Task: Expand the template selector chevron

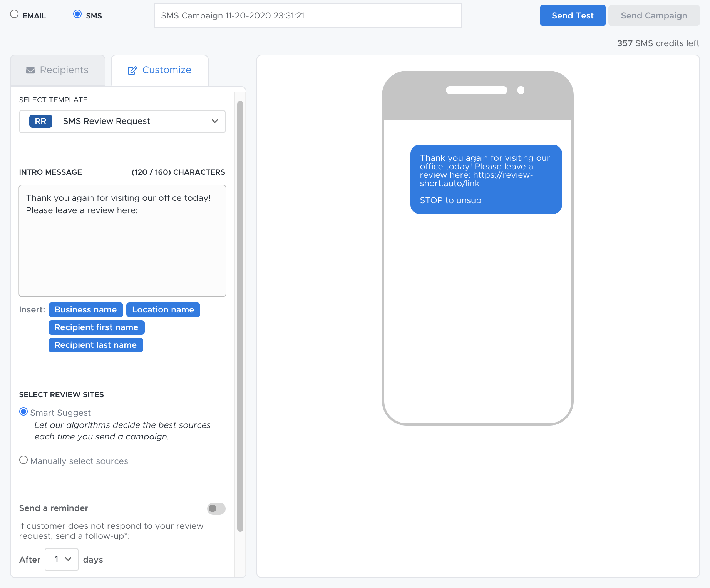Action: (x=214, y=121)
